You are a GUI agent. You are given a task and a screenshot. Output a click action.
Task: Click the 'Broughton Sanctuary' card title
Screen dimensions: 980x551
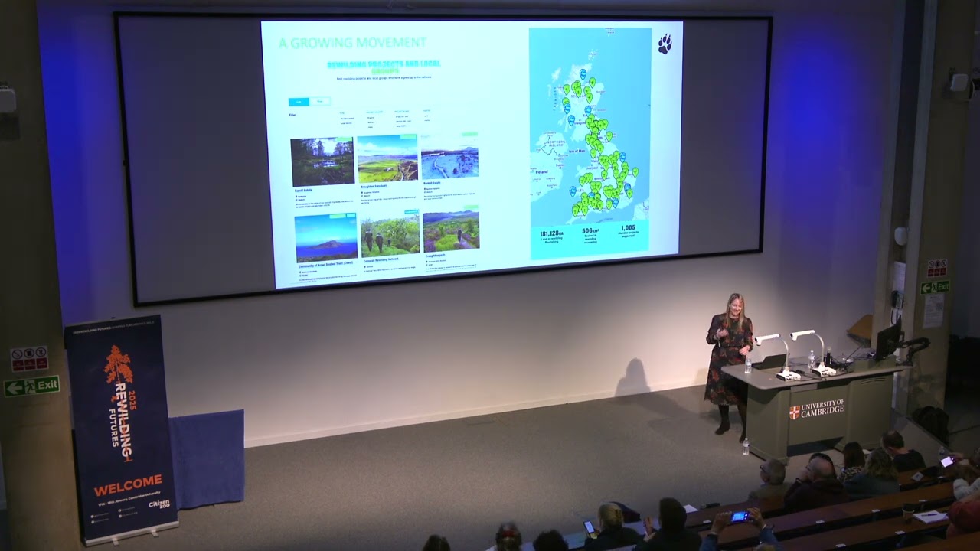point(376,187)
